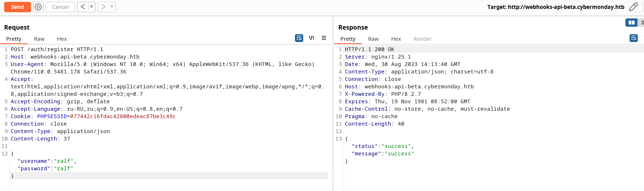644x191 pixels.
Task: Toggle word wrap icon in Response panel
Action: [633, 38]
